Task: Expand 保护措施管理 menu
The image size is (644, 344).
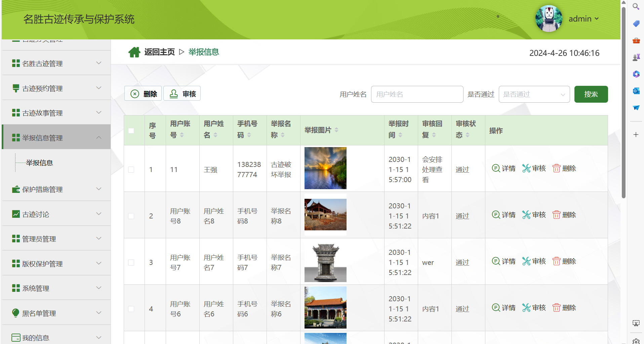Action: tap(56, 189)
